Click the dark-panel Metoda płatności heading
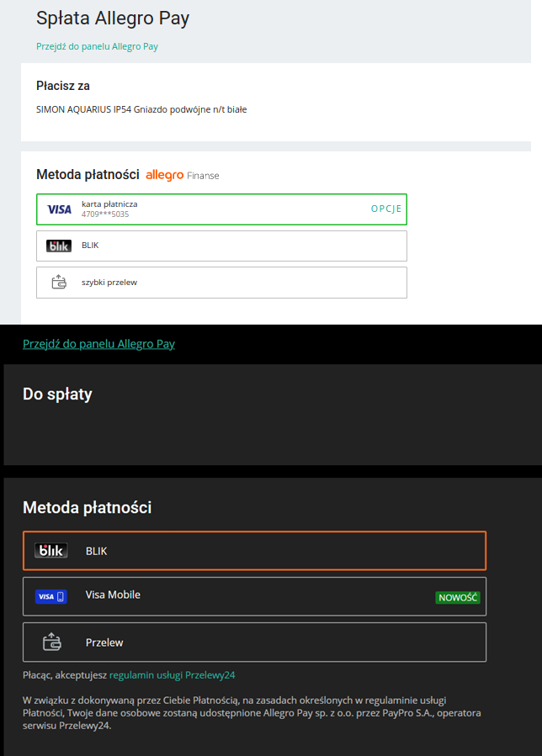Image resolution: width=542 pixels, height=756 pixels. pyautogui.click(x=88, y=507)
